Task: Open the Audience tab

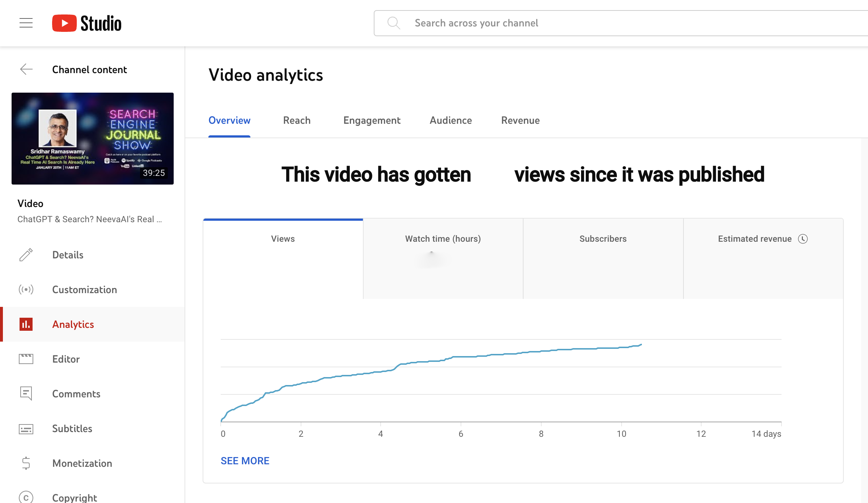Action: point(450,120)
